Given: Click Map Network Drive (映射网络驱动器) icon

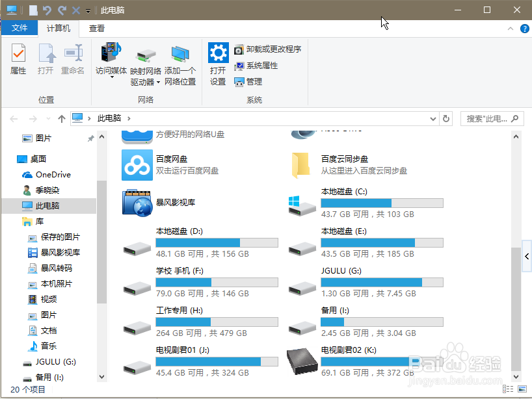Looking at the screenshot, I should tap(146, 67).
